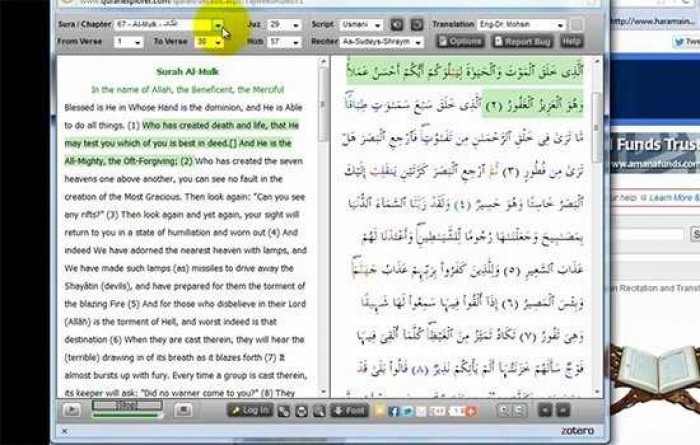The image size is (700, 445).
Task: Click the blank button right of Translation dropdown
Action: [x=577, y=25]
